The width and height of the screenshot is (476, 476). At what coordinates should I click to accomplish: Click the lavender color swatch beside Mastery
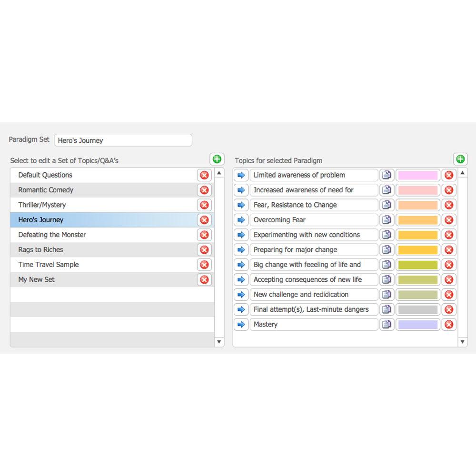coord(417,324)
